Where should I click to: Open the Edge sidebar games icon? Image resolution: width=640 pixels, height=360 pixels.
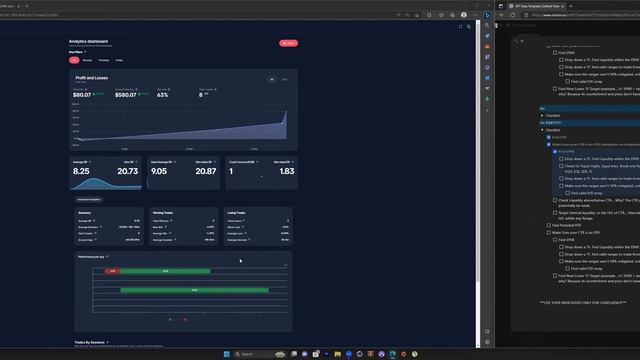pyautogui.click(x=487, y=57)
